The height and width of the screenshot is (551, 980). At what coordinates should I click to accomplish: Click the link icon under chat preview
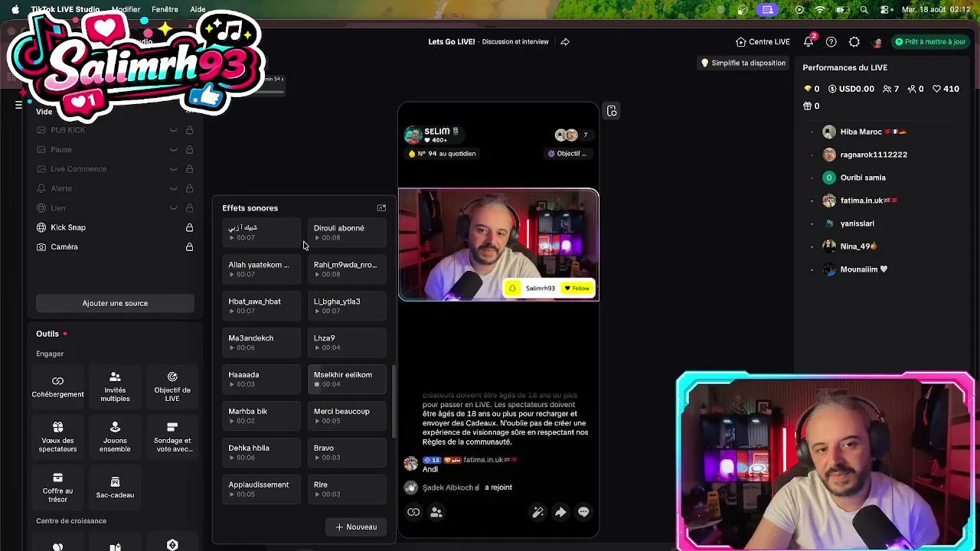point(413,512)
